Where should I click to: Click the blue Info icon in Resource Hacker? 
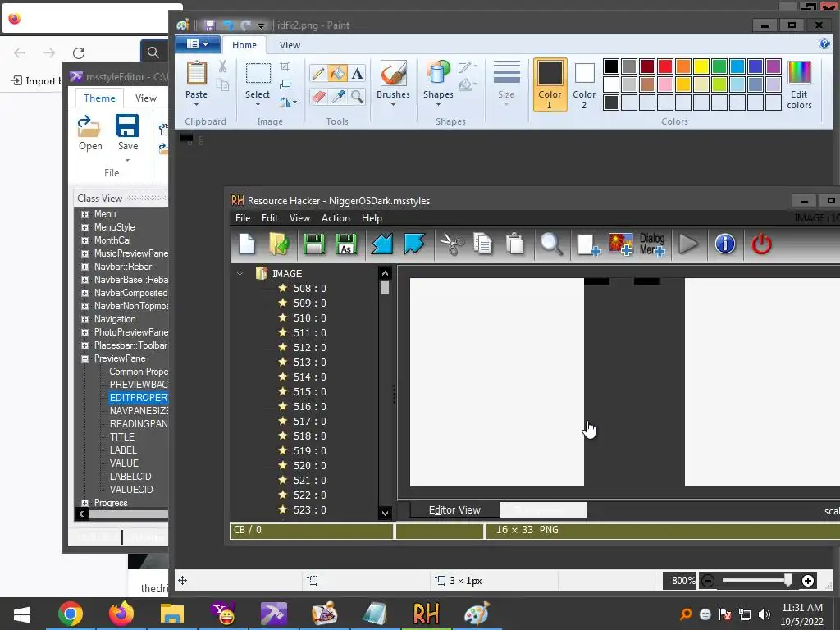[725, 244]
